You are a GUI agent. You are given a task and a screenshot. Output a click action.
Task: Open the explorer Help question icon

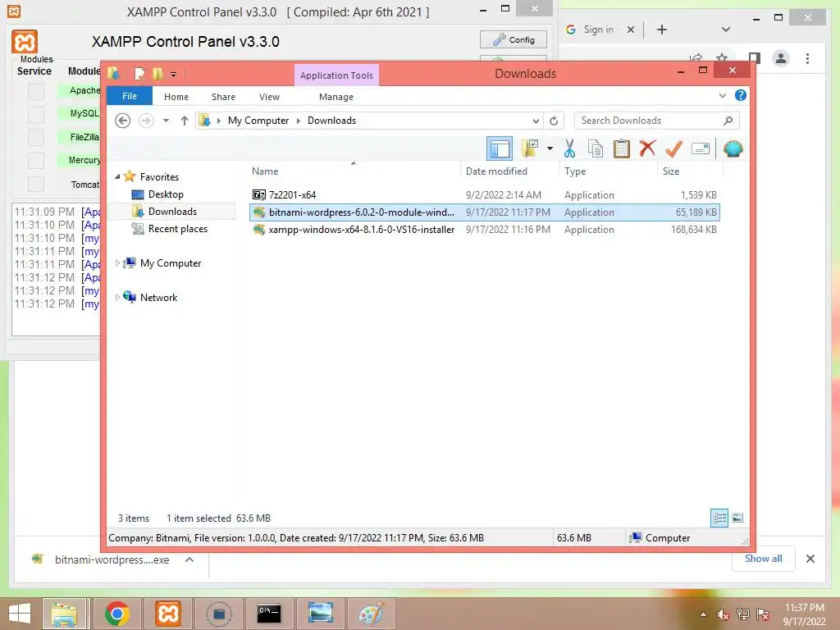[x=741, y=95]
